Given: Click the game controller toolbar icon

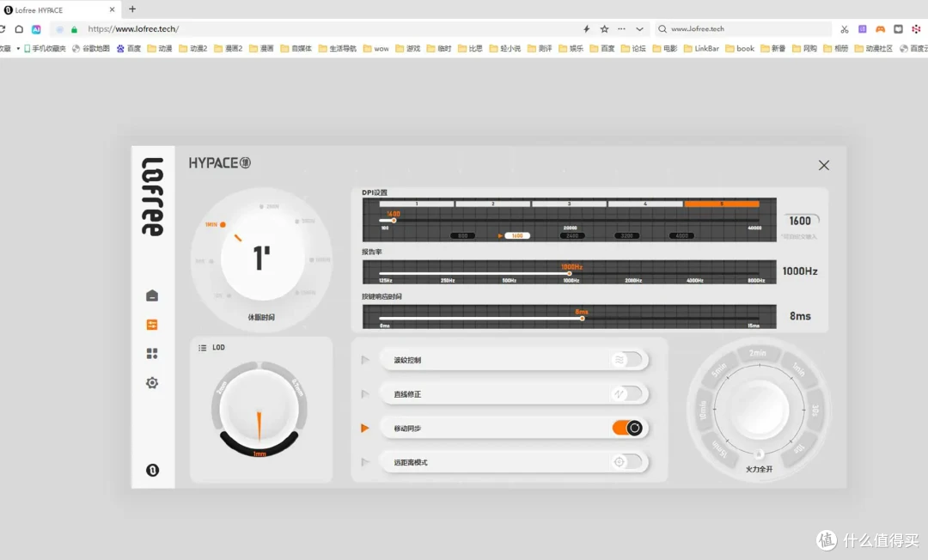Looking at the screenshot, I should tap(881, 29).
